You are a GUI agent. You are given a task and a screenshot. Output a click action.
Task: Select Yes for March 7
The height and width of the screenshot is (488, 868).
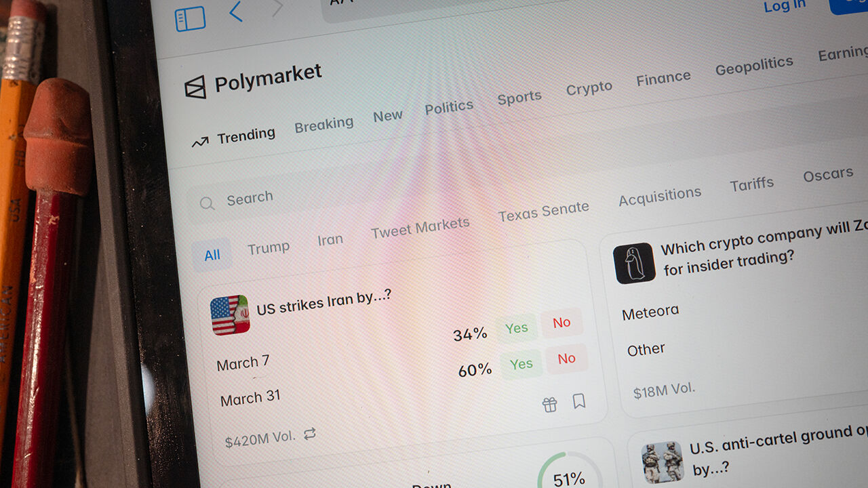click(516, 329)
